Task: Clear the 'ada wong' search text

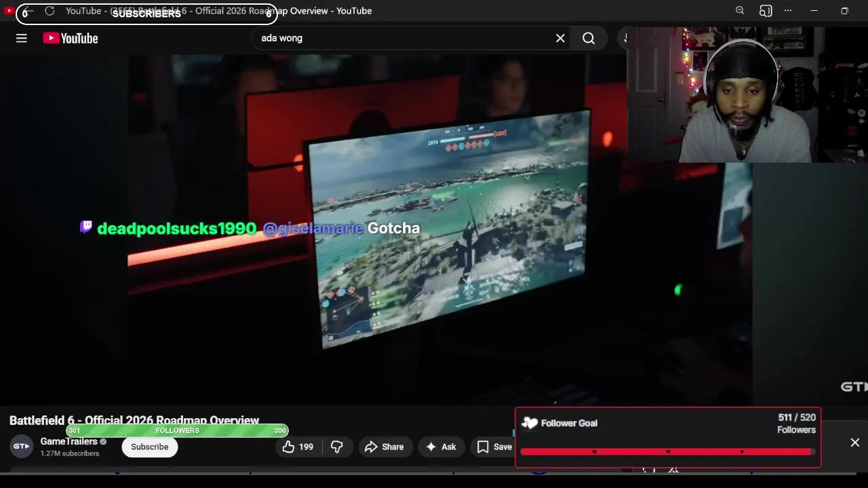Action: (560, 39)
